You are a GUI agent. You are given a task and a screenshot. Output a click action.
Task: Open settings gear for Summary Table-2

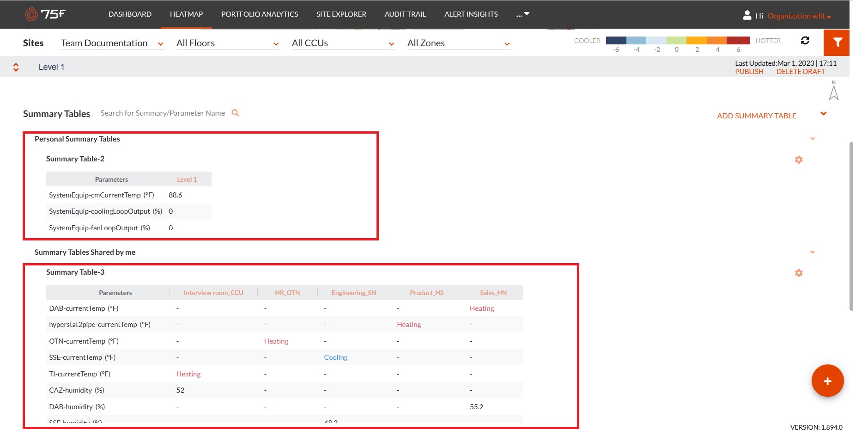pos(798,160)
